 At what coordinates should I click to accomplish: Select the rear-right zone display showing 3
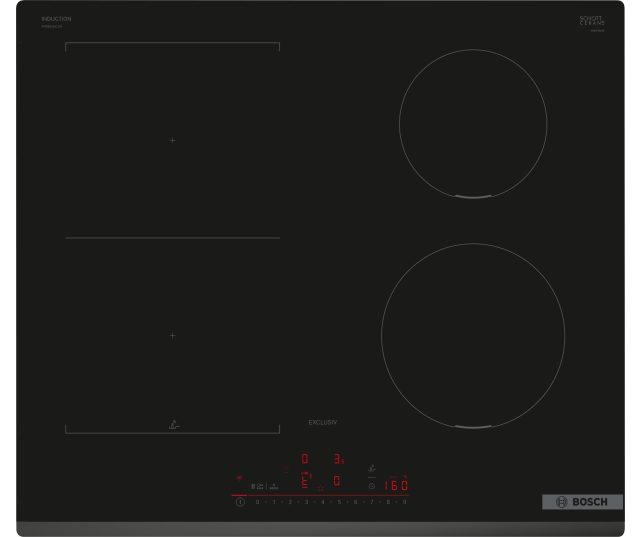point(338,460)
